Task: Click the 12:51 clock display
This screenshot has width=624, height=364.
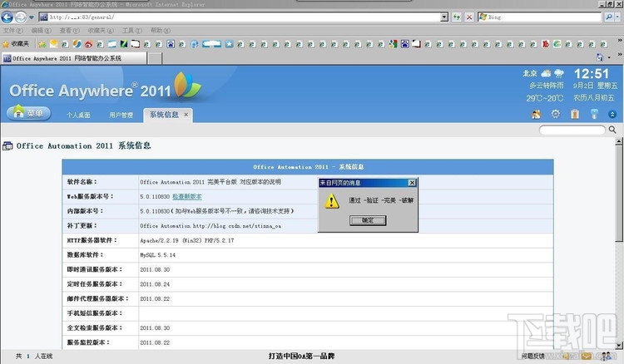Action: point(591,73)
